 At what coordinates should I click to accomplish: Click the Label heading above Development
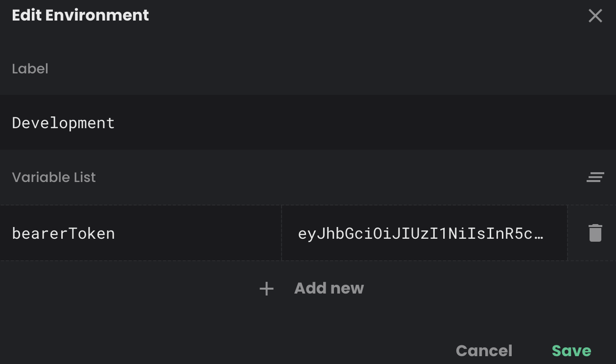coord(30,68)
